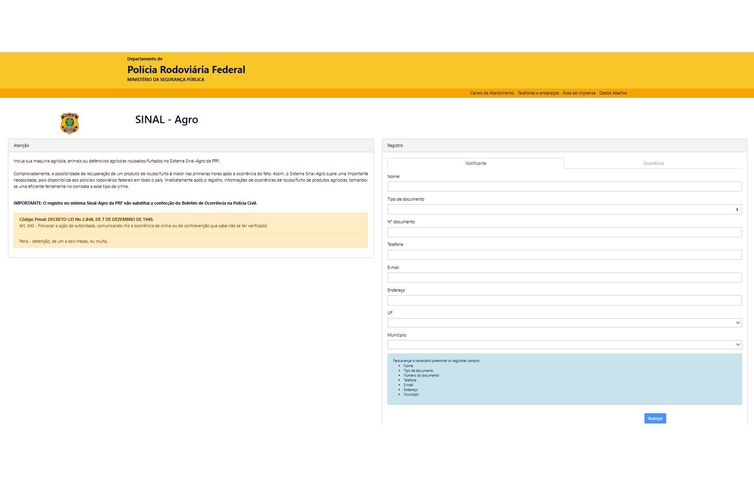754x503 pixels.
Task: Click the Telefone input field
Action: 564,255
